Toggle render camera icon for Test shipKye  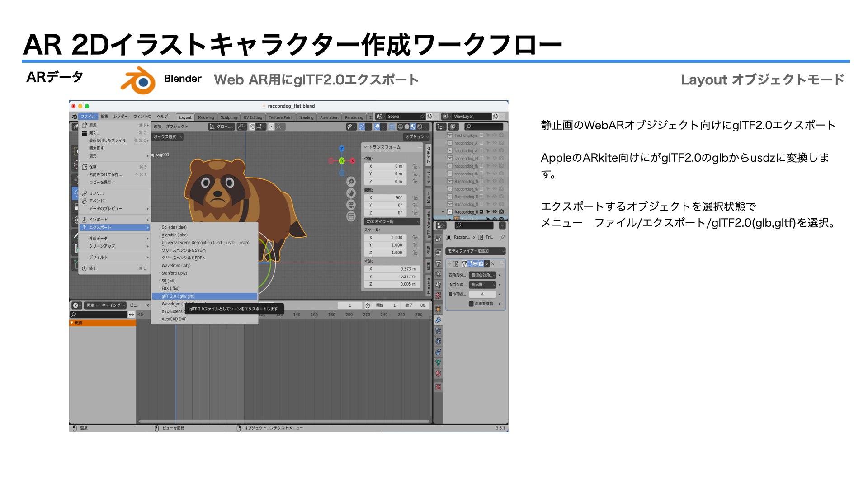click(x=501, y=136)
